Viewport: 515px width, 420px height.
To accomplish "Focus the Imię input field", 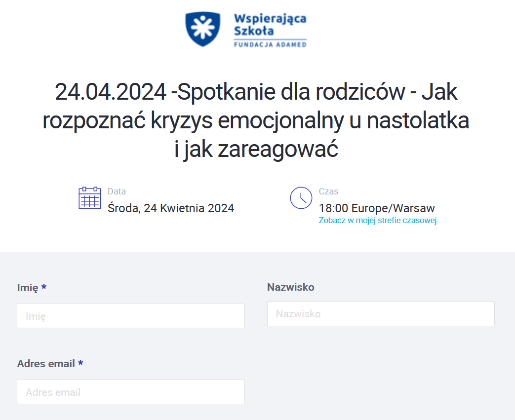I will click(131, 316).
